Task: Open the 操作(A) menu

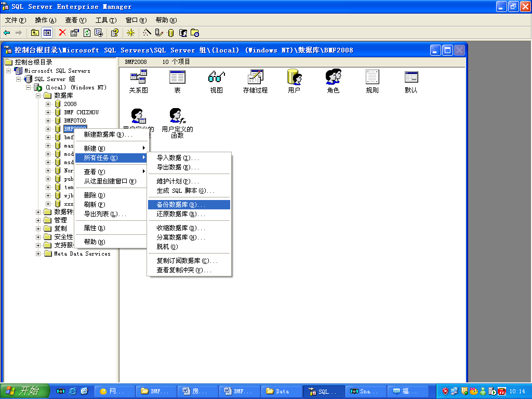Action: [46, 20]
